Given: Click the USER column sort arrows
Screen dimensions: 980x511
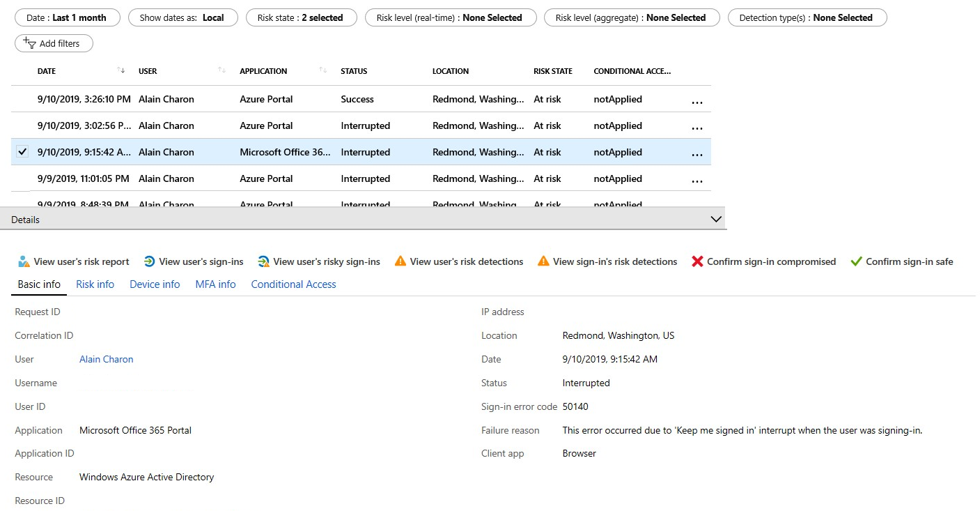Looking at the screenshot, I should 222,70.
